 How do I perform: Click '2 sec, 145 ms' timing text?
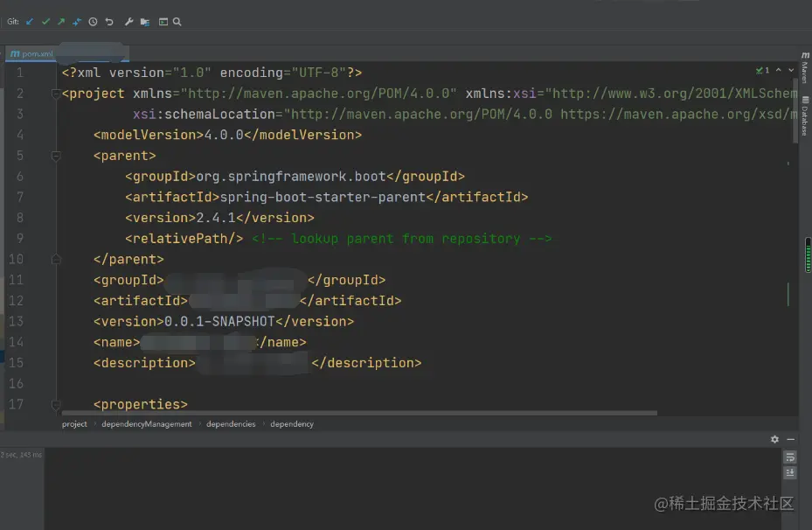click(21, 455)
